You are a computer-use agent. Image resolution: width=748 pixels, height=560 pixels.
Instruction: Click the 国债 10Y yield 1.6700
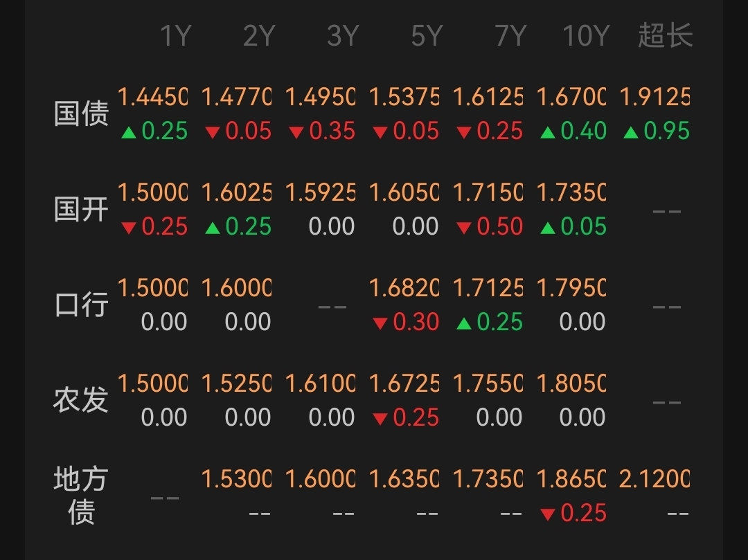(571, 97)
